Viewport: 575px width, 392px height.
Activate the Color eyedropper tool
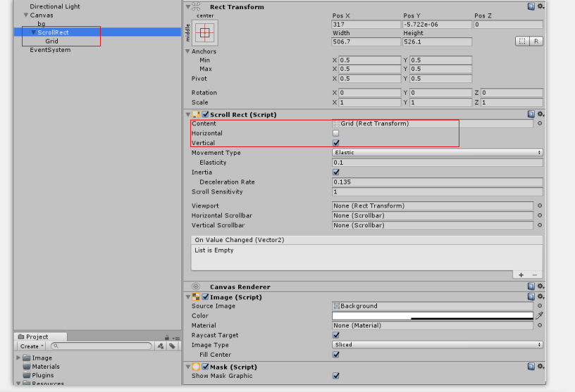pos(539,315)
